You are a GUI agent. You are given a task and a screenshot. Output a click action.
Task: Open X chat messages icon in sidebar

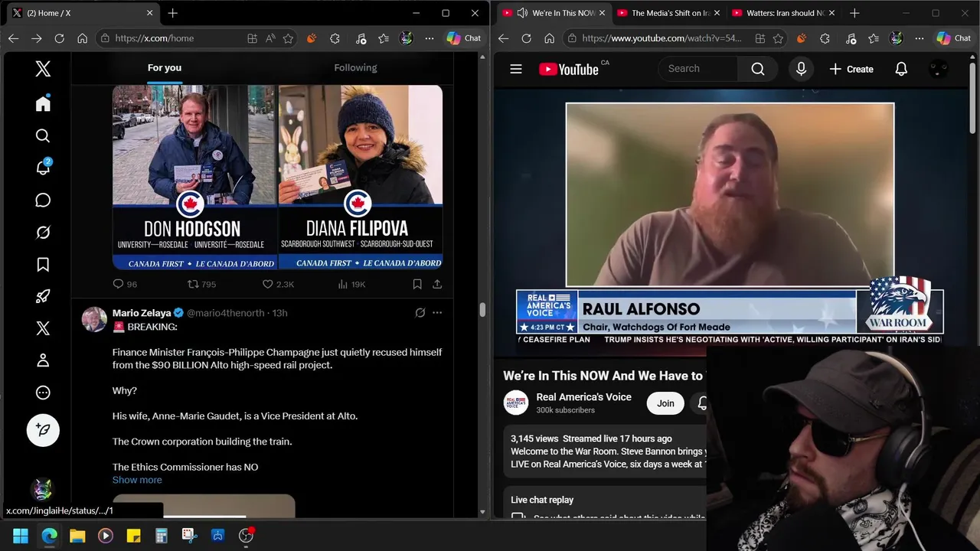tap(43, 200)
